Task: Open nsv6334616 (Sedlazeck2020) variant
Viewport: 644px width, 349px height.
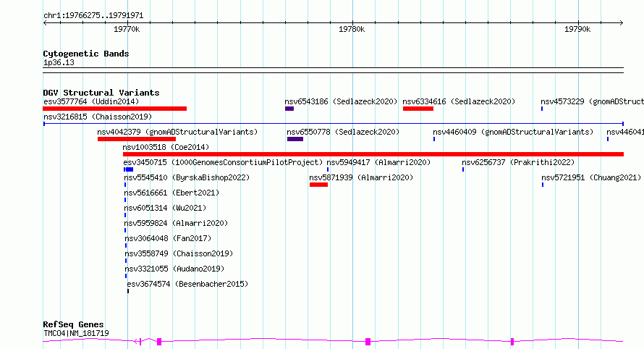Action: 459,101
